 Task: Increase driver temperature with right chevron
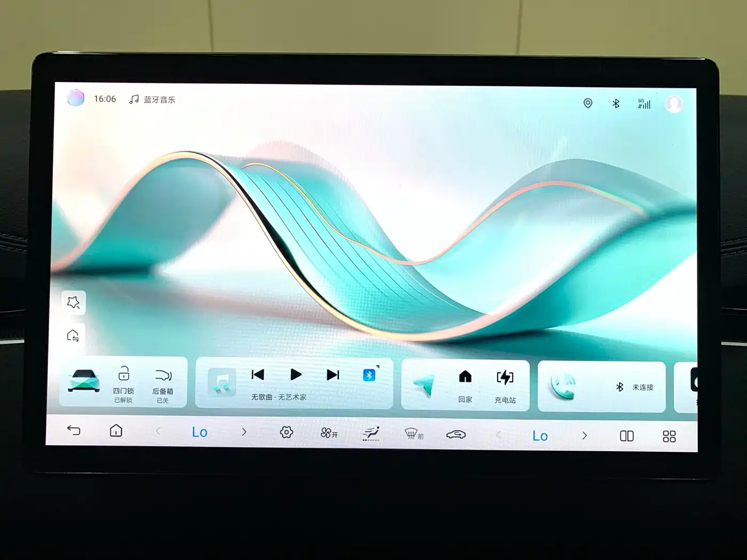click(x=244, y=431)
